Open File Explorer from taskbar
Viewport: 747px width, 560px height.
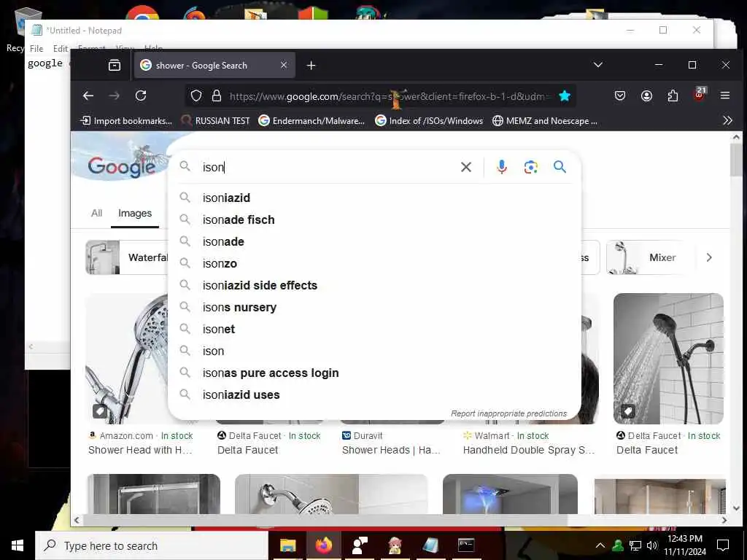pyautogui.click(x=287, y=545)
